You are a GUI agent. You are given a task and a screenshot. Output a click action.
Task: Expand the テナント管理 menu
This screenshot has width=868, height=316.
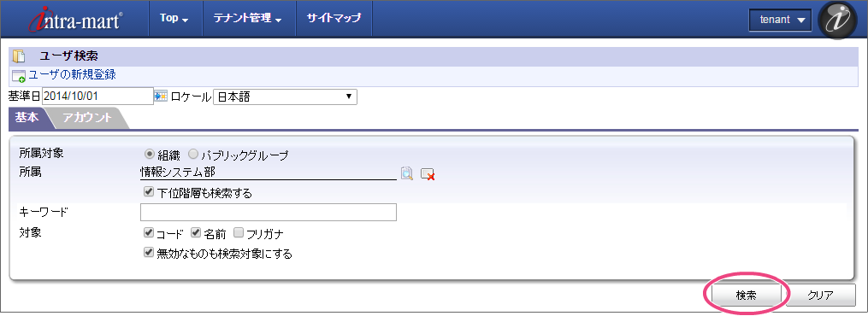pyautogui.click(x=247, y=18)
